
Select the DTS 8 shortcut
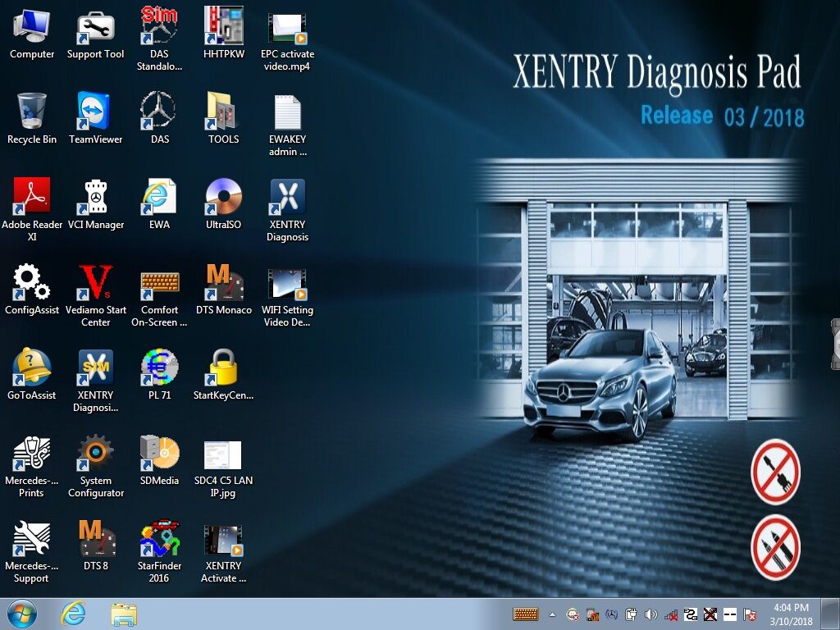coord(95,545)
